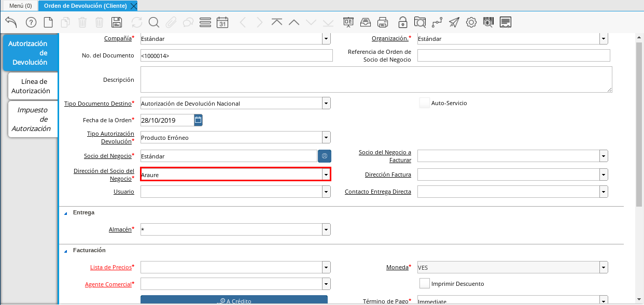Open the process gear icon
This screenshot has width=644, height=305.
coord(471,22)
